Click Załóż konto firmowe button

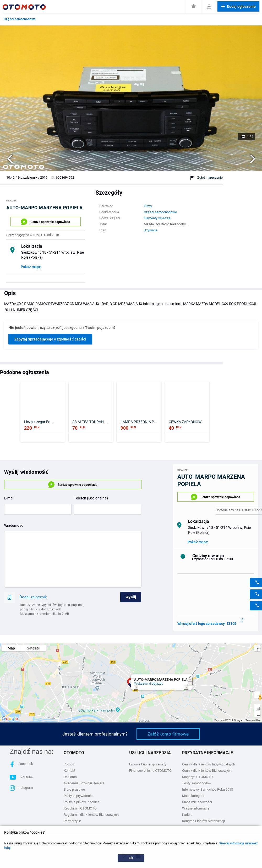pyautogui.click(x=168, y=734)
